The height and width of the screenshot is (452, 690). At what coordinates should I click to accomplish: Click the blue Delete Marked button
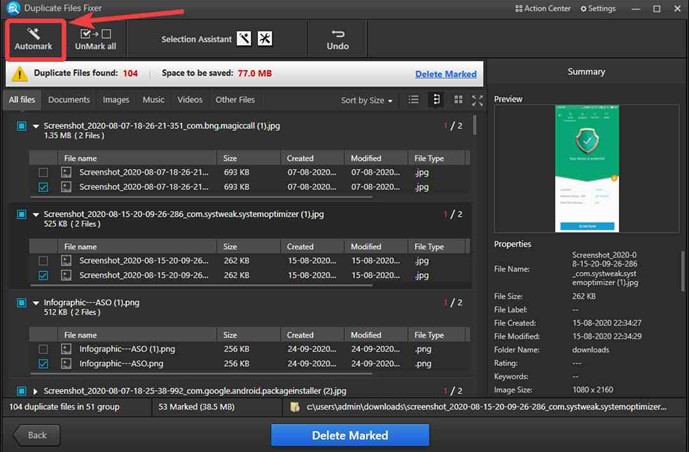pos(350,435)
